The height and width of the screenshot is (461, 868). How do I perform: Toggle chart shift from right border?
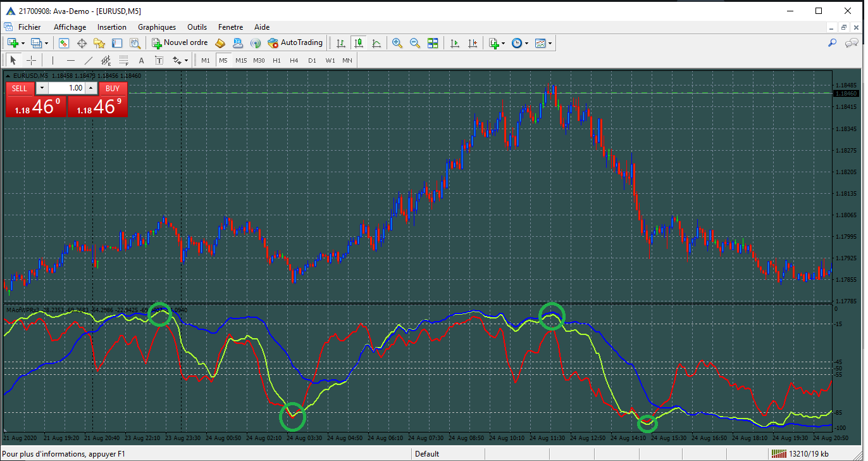[473, 43]
